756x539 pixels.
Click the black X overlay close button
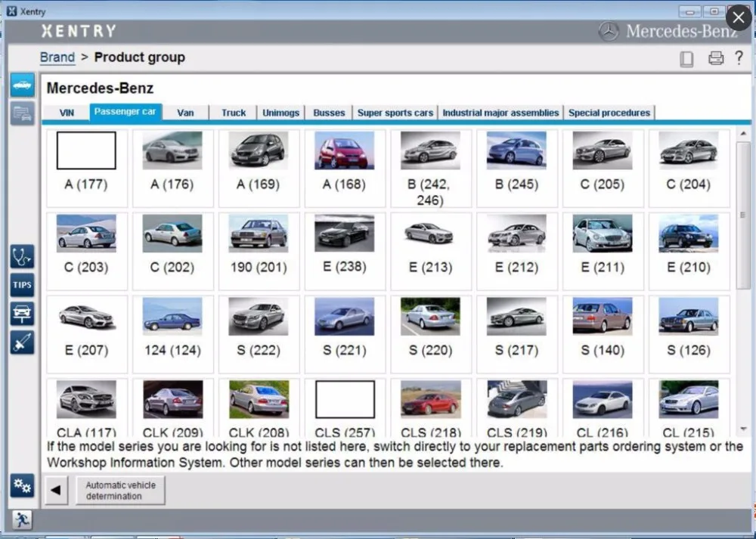[738, 18]
